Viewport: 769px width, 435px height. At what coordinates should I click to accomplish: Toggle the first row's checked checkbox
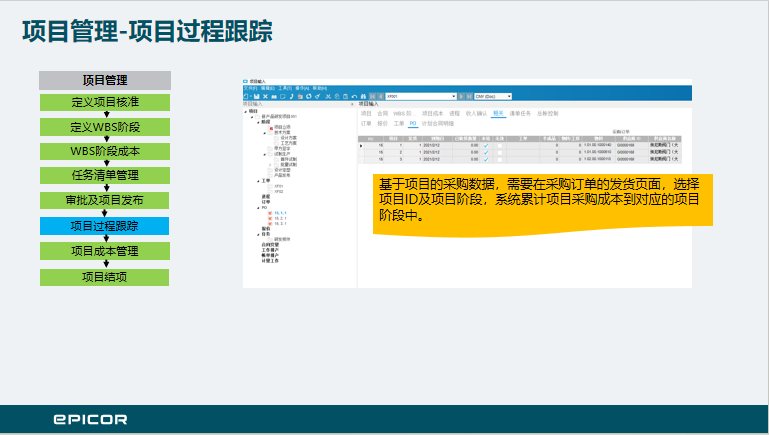click(486, 146)
